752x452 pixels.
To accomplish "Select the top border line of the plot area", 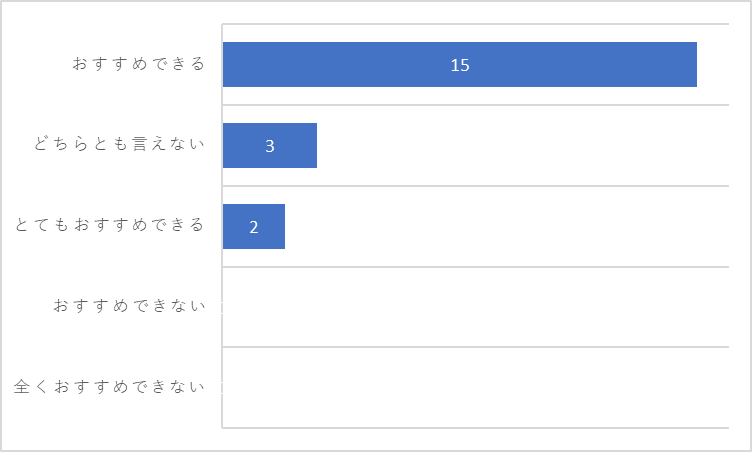I will click(x=475, y=24).
